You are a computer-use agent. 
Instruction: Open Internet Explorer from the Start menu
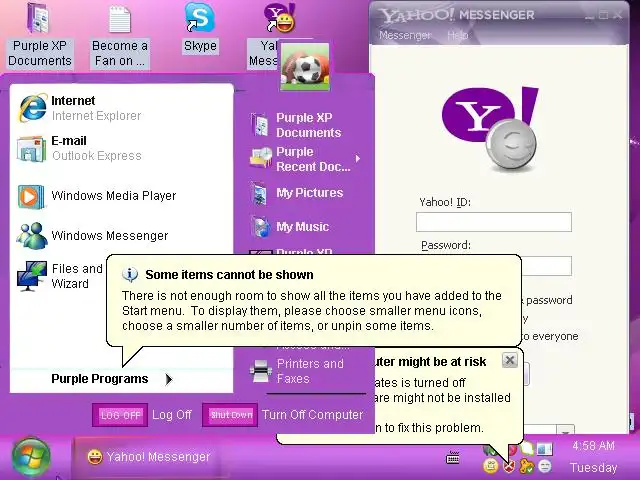point(121,108)
